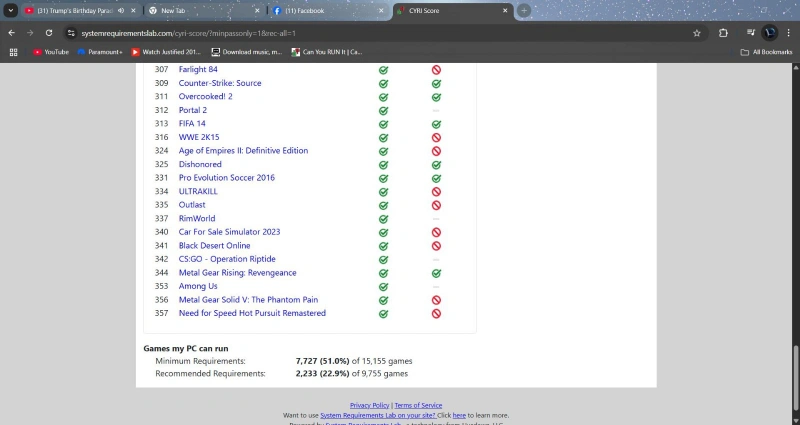View site information icon in address bar
The image size is (800, 425).
click(71, 33)
